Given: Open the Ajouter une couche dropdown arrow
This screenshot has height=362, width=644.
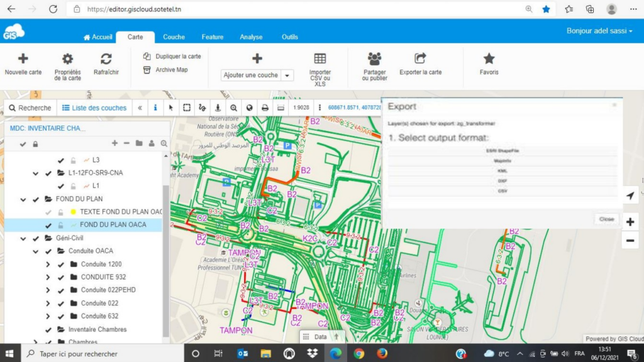Looking at the screenshot, I should point(287,74).
